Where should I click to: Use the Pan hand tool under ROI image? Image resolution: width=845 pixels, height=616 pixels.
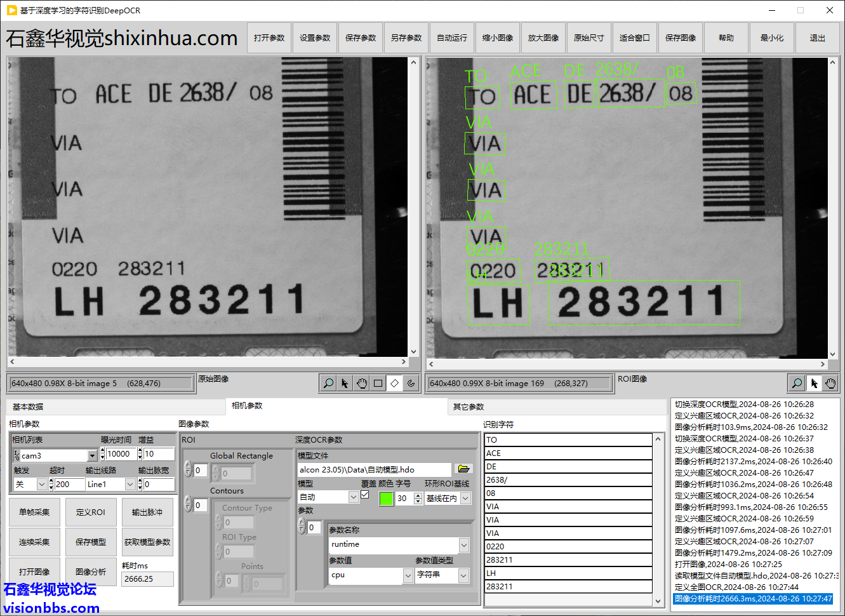coord(830,383)
